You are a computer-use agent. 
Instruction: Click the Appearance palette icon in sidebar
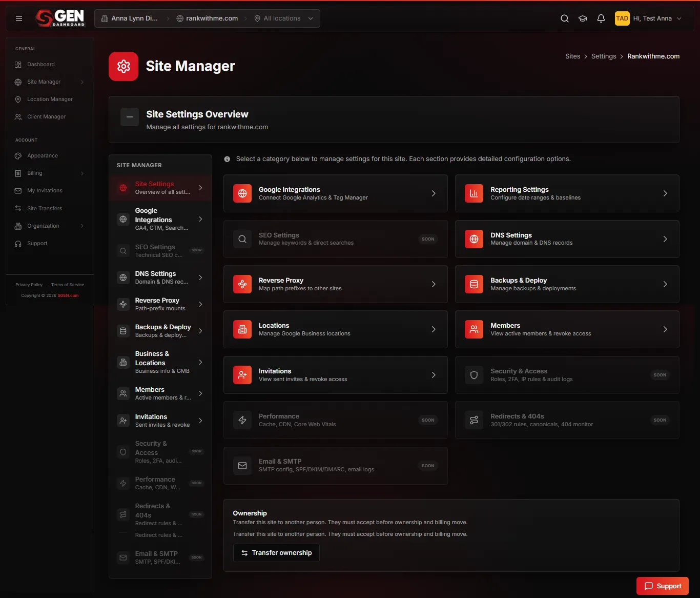[18, 156]
